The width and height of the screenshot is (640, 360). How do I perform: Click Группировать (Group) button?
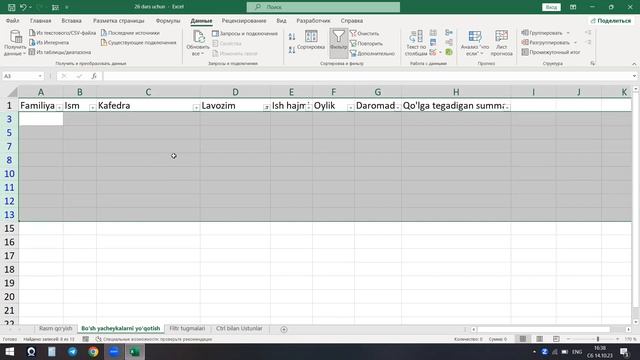[x=542, y=33]
